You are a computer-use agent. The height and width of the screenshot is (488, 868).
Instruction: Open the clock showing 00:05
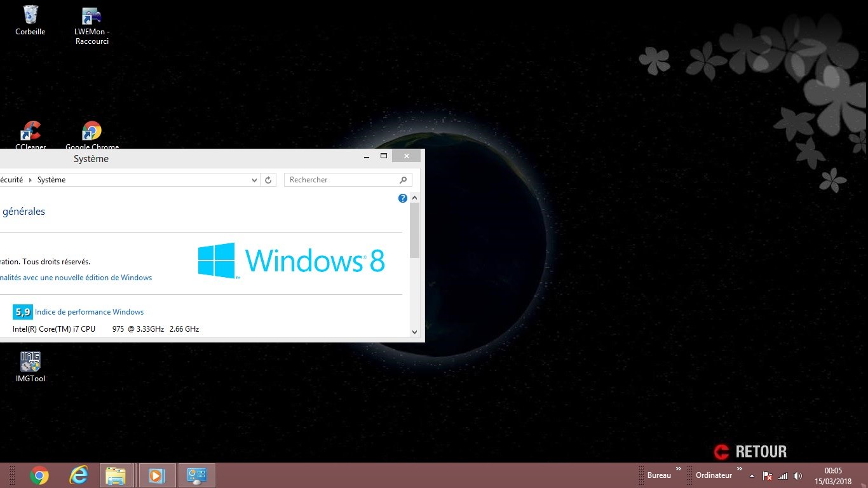click(833, 475)
